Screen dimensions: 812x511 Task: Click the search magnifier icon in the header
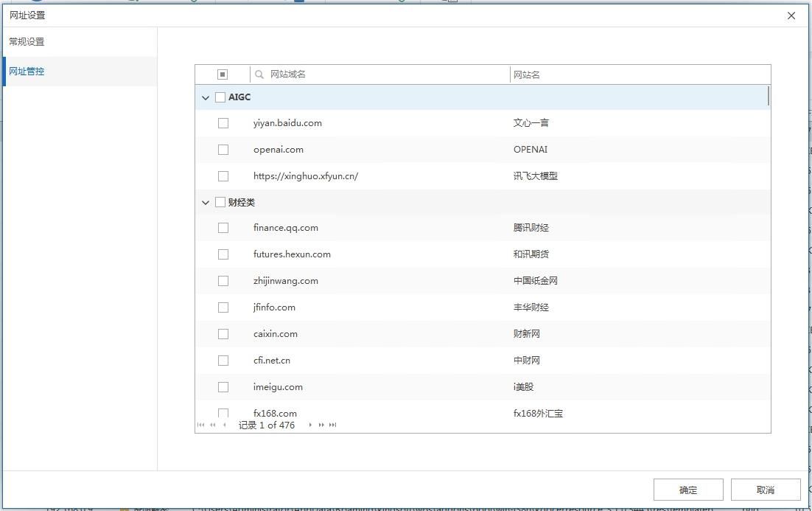click(259, 74)
